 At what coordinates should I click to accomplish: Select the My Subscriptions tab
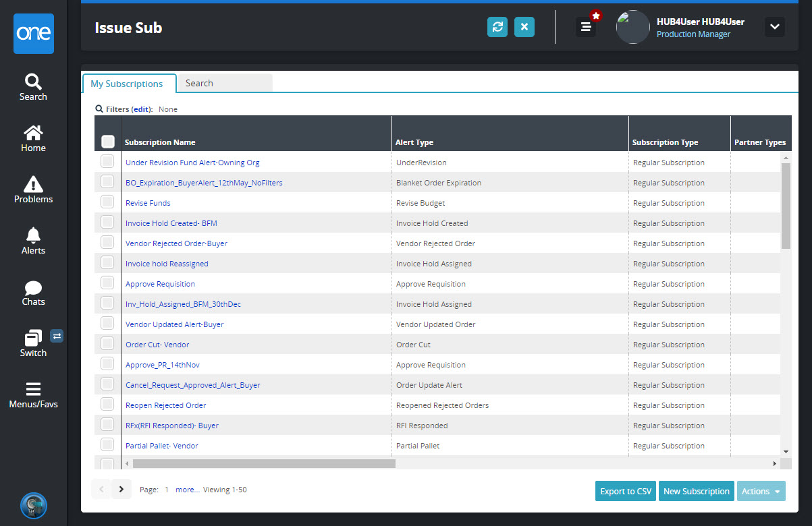pyautogui.click(x=127, y=84)
